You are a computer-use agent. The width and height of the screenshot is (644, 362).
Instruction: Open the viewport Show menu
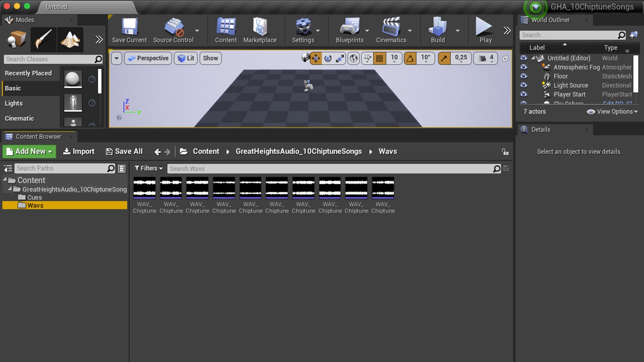click(210, 58)
